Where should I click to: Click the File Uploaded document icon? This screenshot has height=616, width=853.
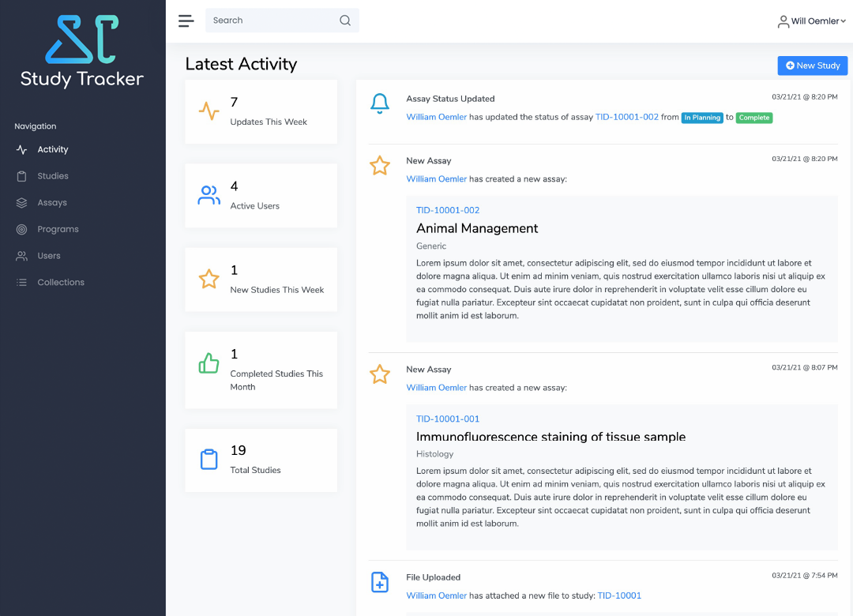point(380,582)
